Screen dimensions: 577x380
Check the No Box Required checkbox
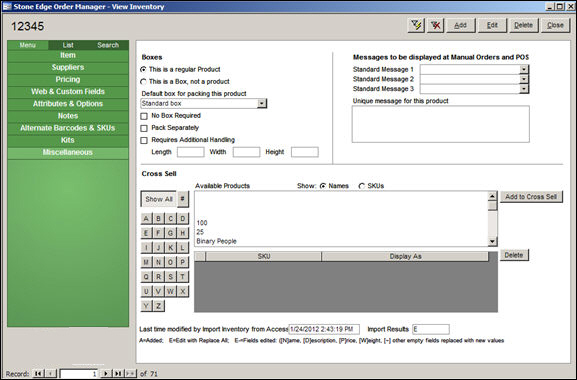(144, 116)
